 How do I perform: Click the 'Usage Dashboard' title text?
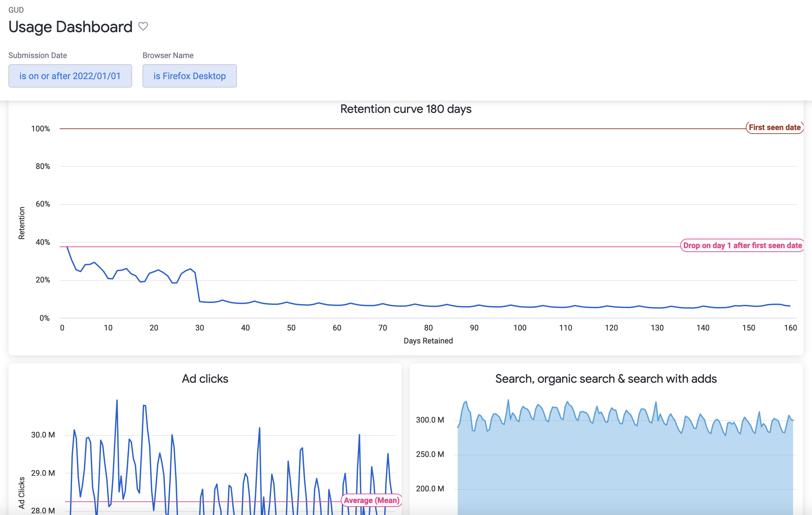pyautogui.click(x=70, y=27)
